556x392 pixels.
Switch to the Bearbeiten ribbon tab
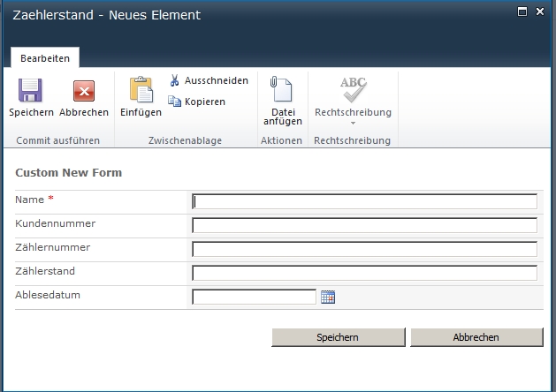coord(44,57)
